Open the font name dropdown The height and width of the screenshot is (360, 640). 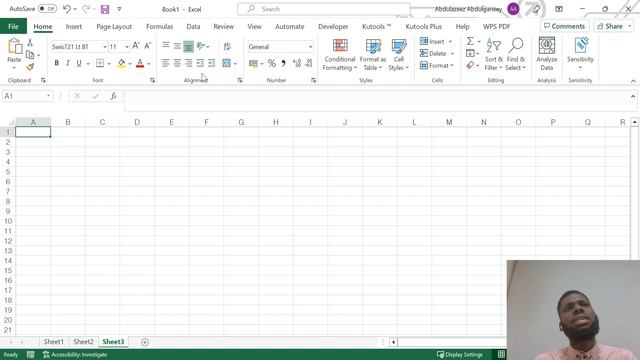[104, 47]
